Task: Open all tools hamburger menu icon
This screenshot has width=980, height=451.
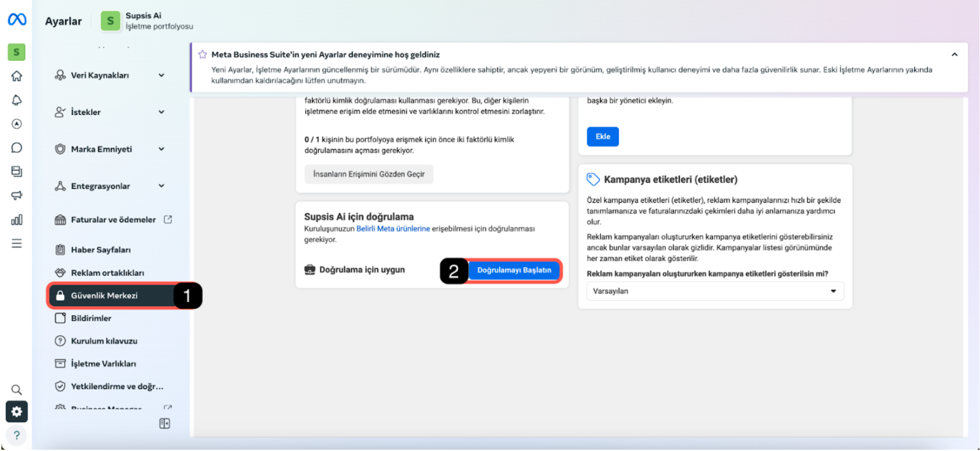Action: coord(17,243)
